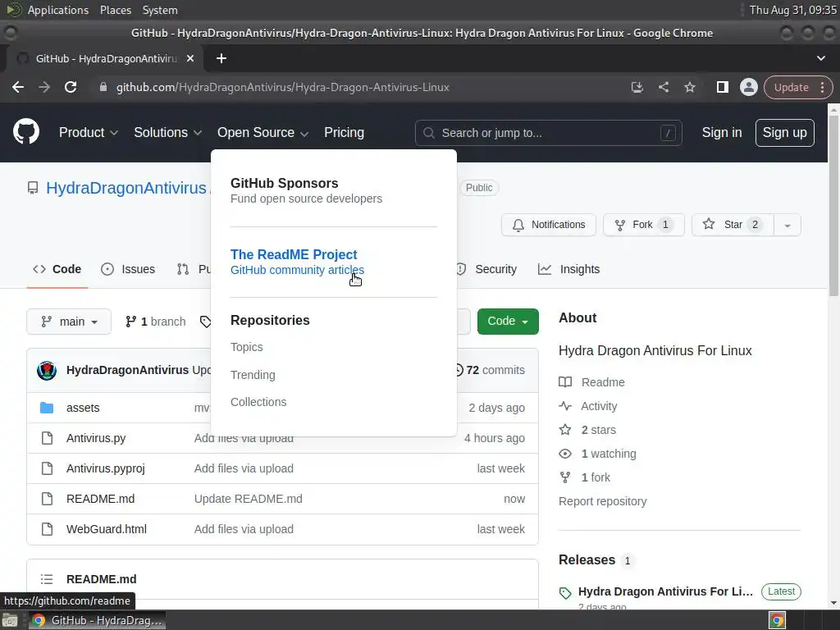The width and height of the screenshot is (840, 630).
Task: Open the 1 branch link
Action: [x=155, y=322]
